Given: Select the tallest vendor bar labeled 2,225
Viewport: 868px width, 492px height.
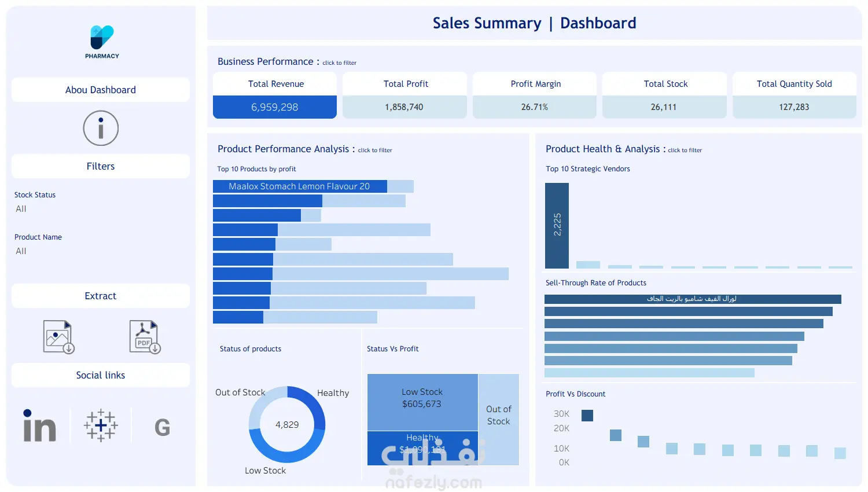Looking at the screenshot, I should [x=557, y=226].
